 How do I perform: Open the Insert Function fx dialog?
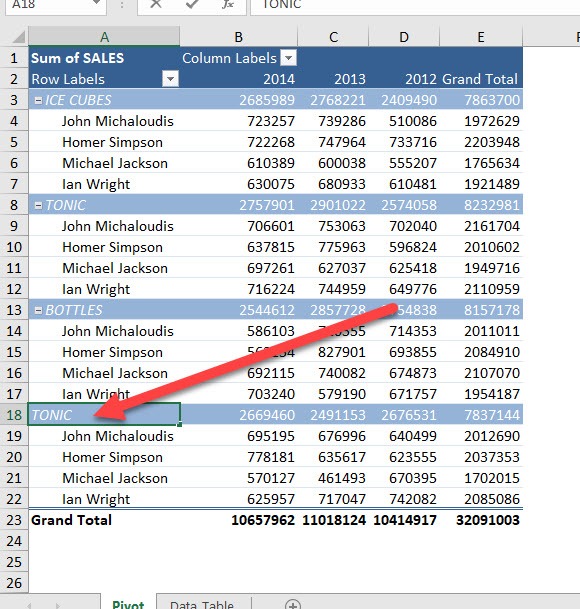(x=228, y=4)
